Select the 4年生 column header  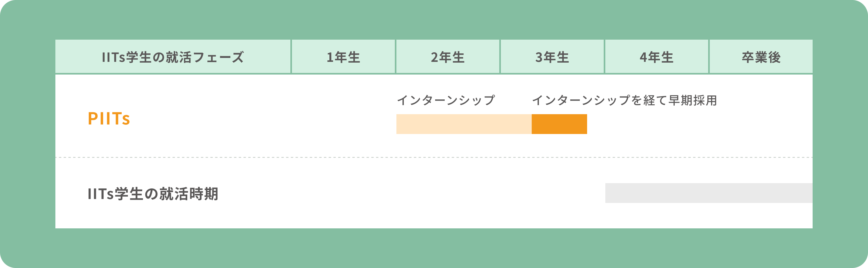click(657, 56)
